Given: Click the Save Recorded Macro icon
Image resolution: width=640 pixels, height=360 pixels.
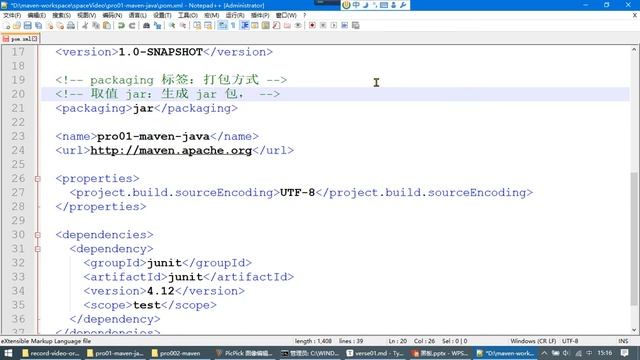Looking at the screenshot, I should 356,25.
